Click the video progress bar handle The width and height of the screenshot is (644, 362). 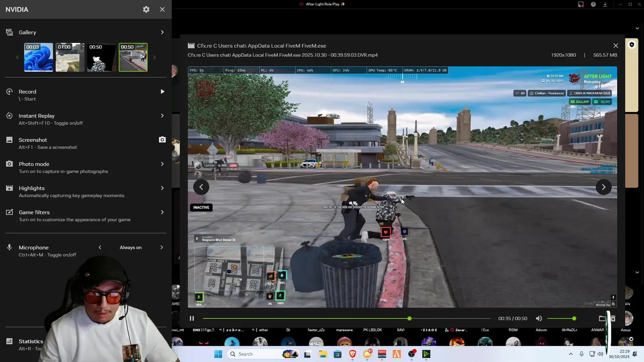tap(410, 318)
